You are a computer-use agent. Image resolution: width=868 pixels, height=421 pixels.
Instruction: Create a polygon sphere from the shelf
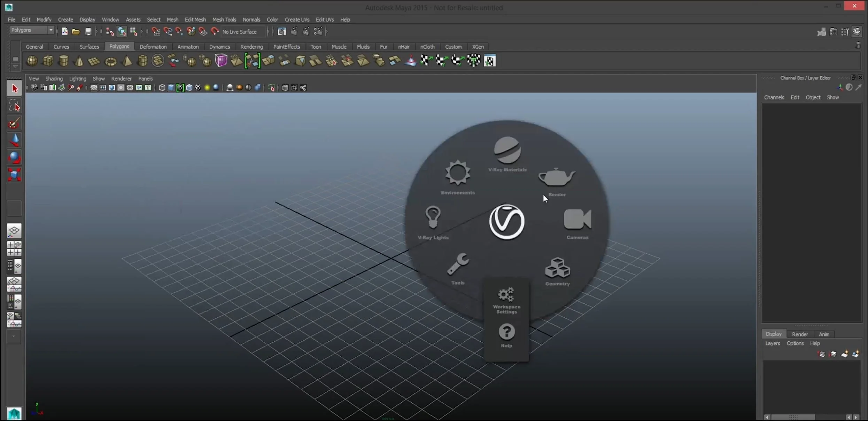[32, 61]
